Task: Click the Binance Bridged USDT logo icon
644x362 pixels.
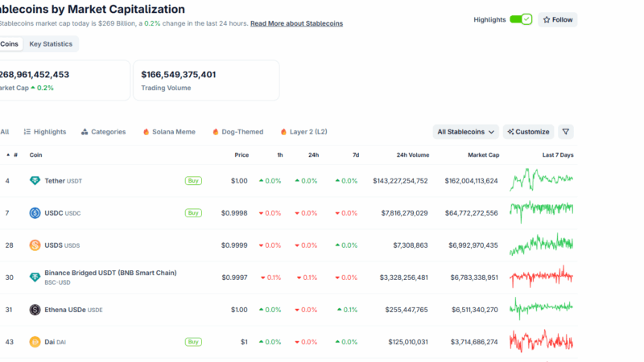Action: (35, 278)
